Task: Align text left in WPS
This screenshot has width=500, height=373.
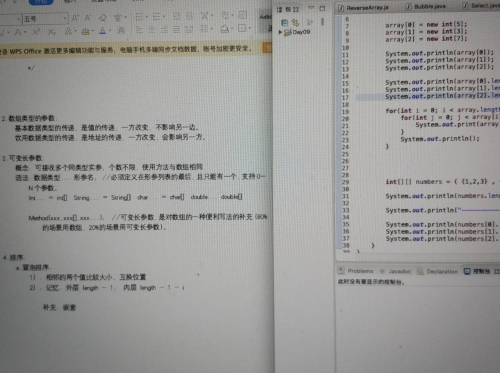Action: click(x=139, y=30)
